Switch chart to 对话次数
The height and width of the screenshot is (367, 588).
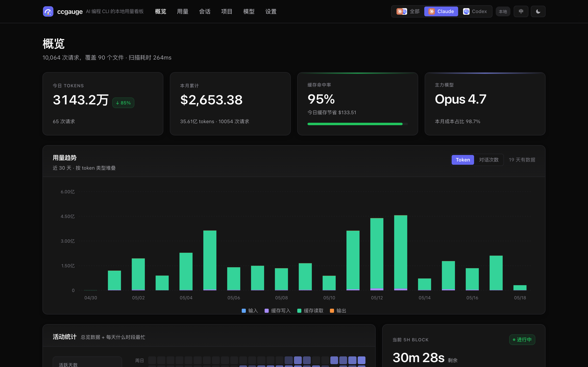pos(489,160)
